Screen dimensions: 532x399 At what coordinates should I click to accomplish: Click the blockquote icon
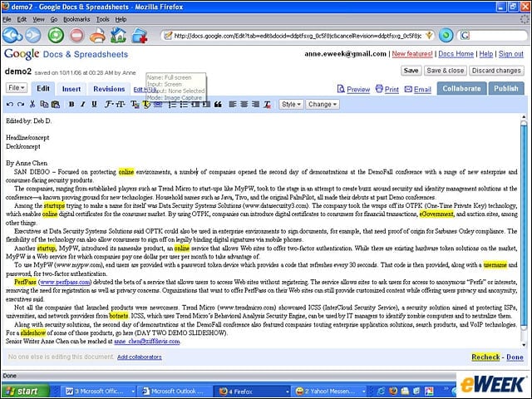[x=218, y=105]
